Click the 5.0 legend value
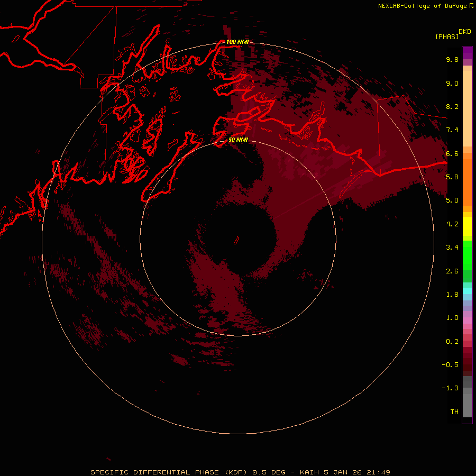Screen dimensions: 476x476 pyautogui.click(x=452, y=200)
